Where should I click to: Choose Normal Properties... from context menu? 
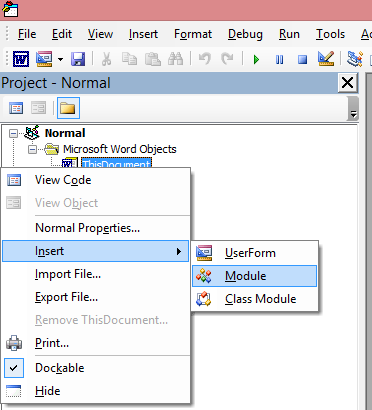coord(96,228)
